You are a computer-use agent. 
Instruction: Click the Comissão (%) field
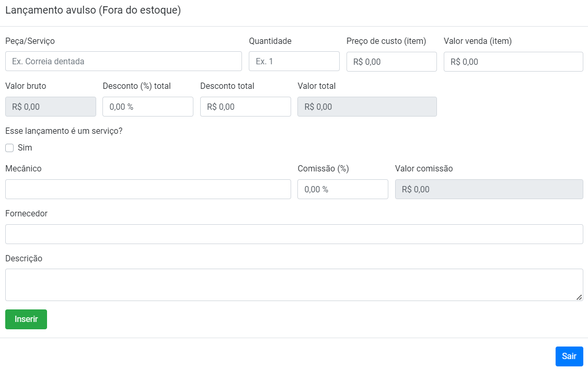[342, 189]
